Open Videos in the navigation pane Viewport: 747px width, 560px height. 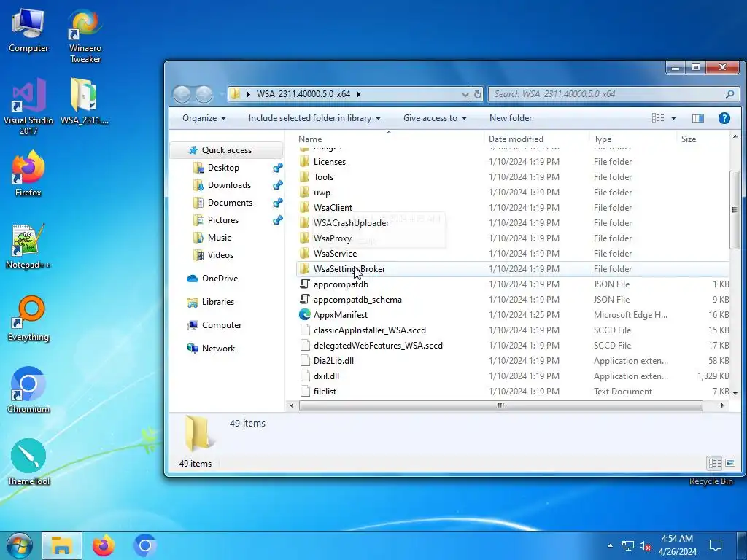220,255
